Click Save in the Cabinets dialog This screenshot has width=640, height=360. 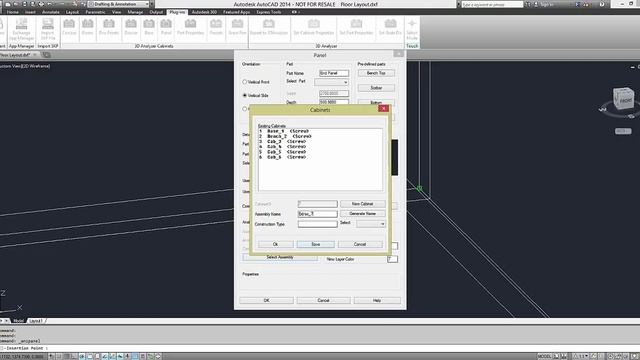click(316, 244)
